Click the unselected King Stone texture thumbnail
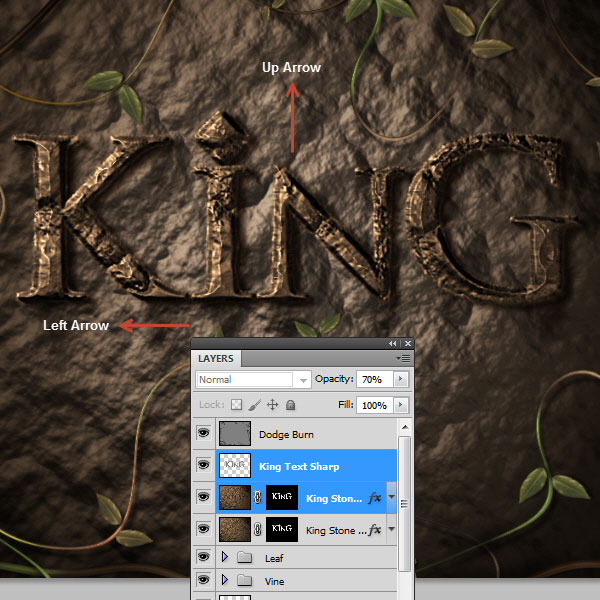 235,529
